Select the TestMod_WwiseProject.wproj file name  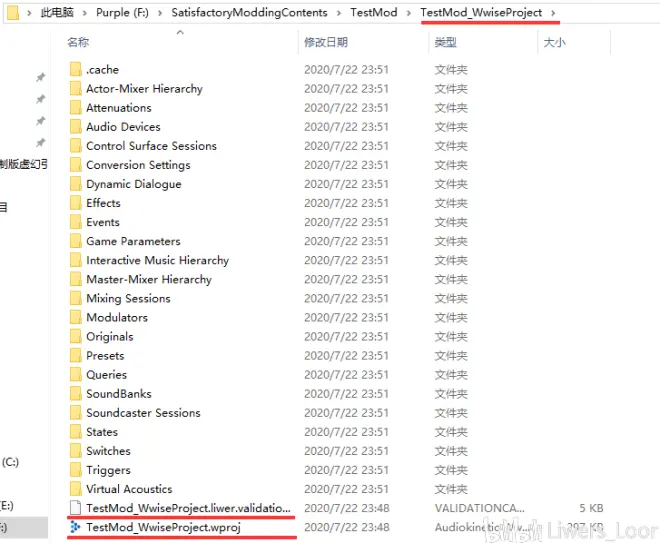coord(163,527)
